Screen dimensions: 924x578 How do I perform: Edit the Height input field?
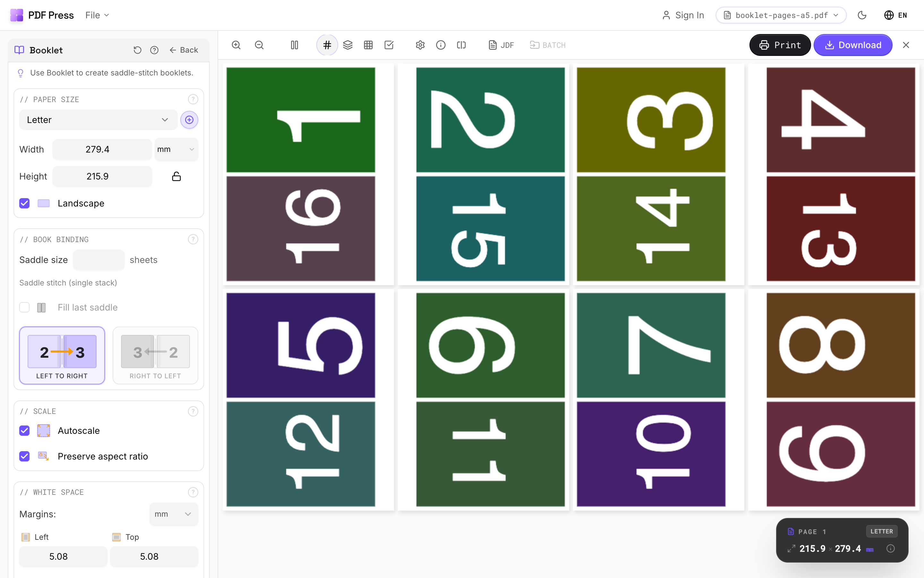[x=102, y=176]
